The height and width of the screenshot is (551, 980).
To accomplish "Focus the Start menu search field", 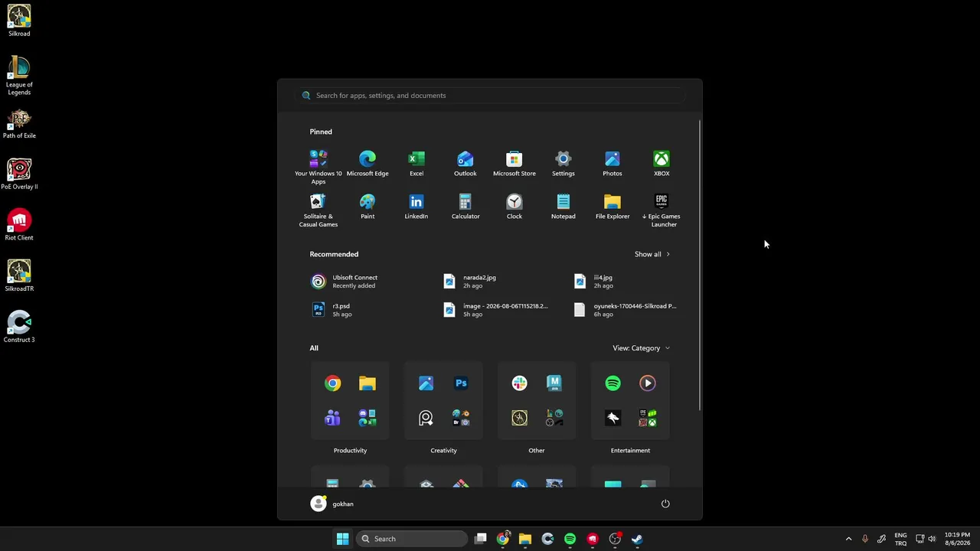I will pyautogui.click(x=490, y=96).
